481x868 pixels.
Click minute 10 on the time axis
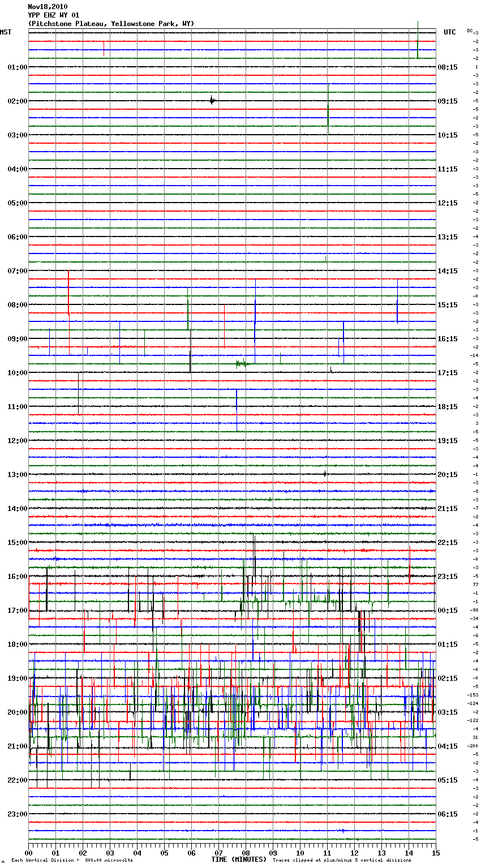click(300, 853)
